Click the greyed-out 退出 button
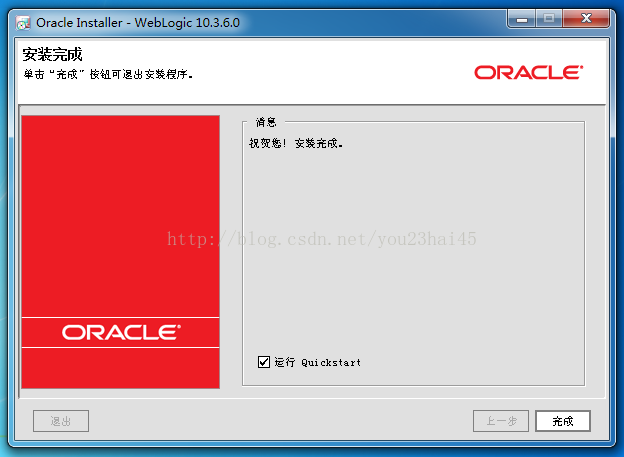 coord(61,421)
